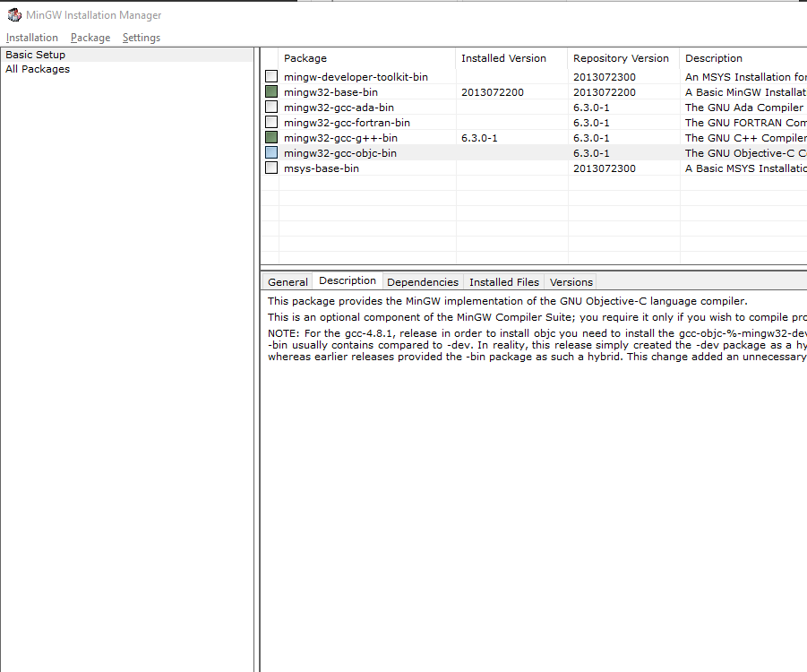Screen dimensions: 807x672
Task: Select the msys-base-bin package name
Action: (x=322, y=168)
